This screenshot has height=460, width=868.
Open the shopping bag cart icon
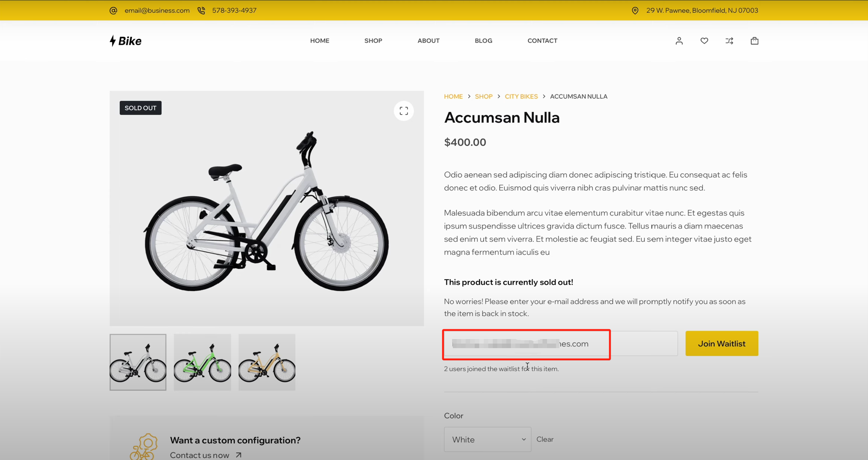754,41
